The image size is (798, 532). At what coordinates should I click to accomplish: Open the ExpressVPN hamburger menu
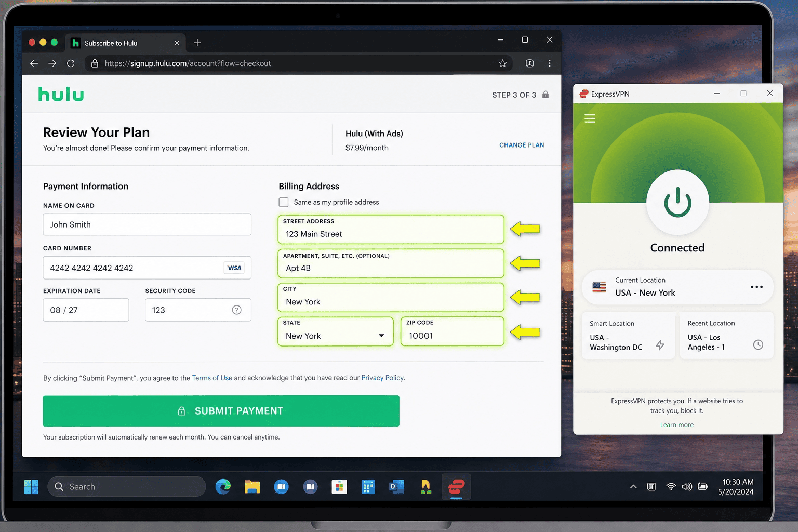590,118
